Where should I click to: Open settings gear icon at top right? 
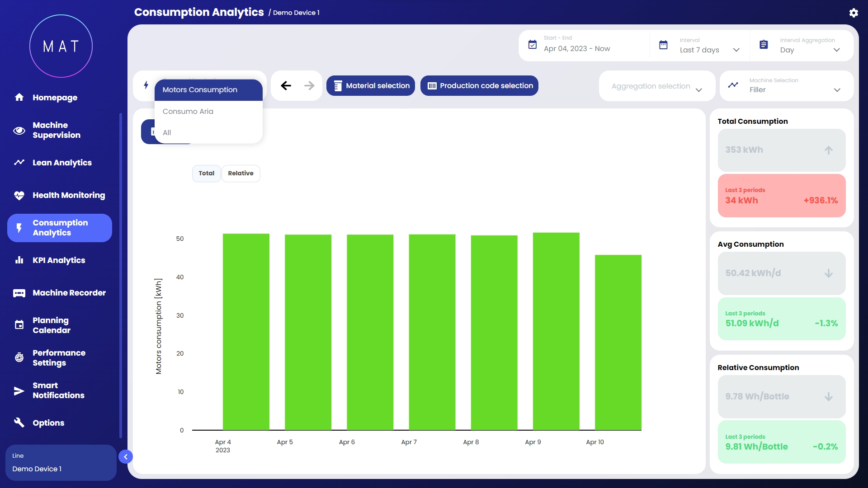[x=853, y=13]
